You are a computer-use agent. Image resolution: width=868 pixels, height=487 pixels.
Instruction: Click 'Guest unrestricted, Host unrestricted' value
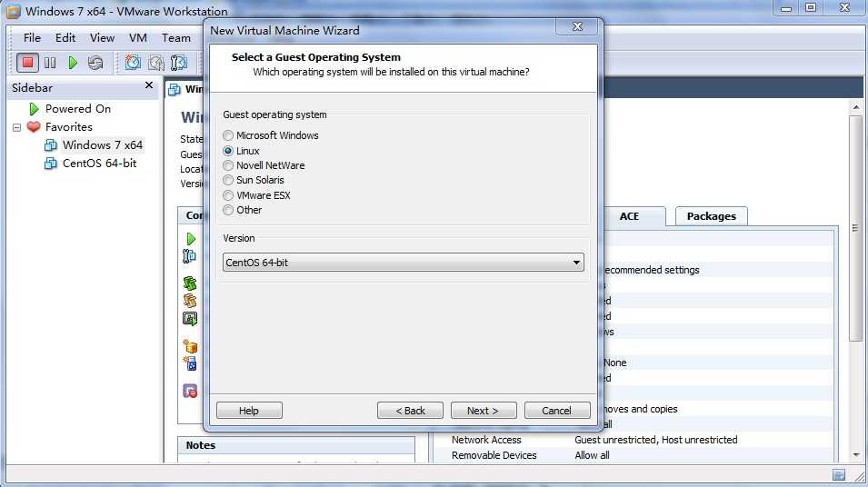click(656, 440)
